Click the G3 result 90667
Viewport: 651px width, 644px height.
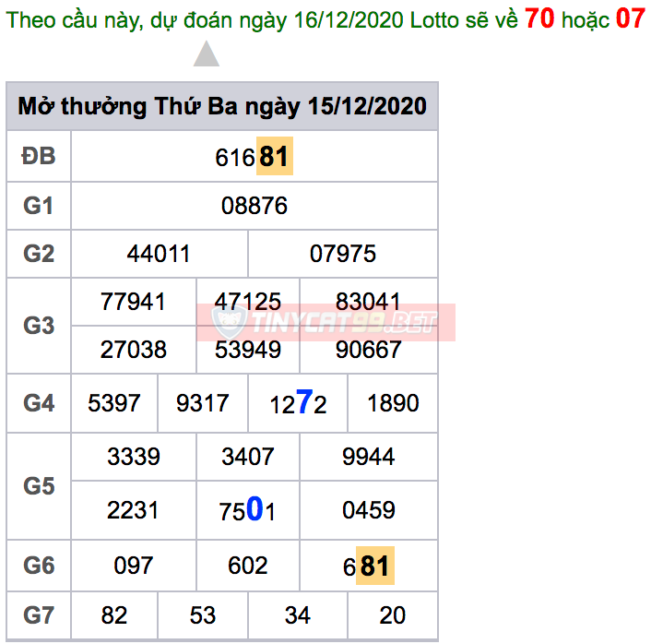pyautogui.click(x=368, y=350)
